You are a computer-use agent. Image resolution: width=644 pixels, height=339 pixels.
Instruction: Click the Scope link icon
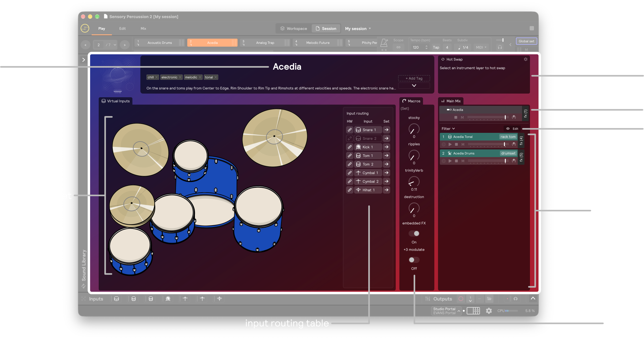point(398,47)
